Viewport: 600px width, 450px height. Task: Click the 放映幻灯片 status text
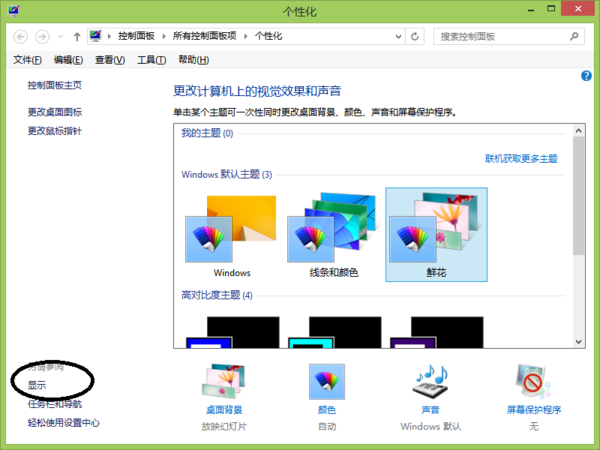coord(224,426)
